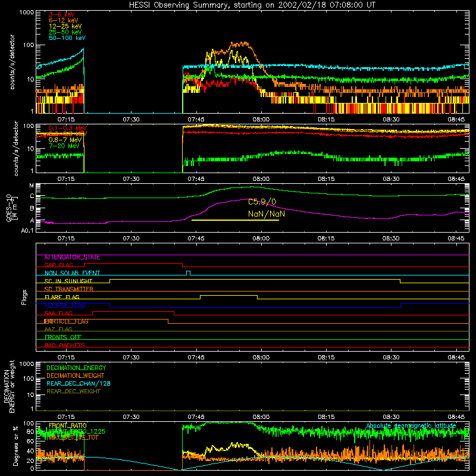This screenshot has height=476, width=476.
Task: Click the Absolute geomagnetic latitude label
Action: tap(411, 426)
